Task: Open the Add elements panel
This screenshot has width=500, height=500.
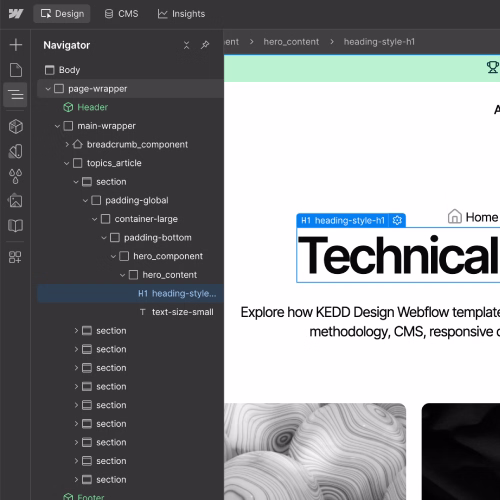Action: (16, 45)
